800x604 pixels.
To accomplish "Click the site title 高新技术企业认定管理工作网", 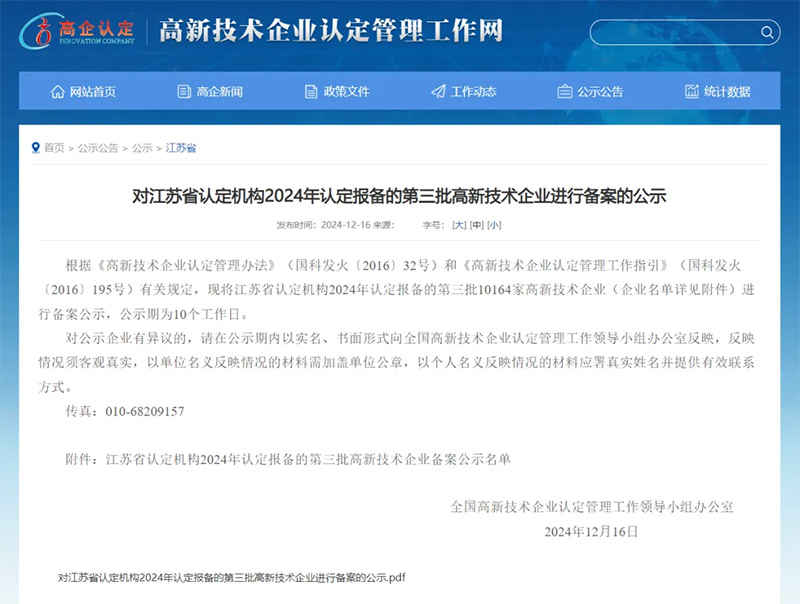I will (x=331, y=31).
